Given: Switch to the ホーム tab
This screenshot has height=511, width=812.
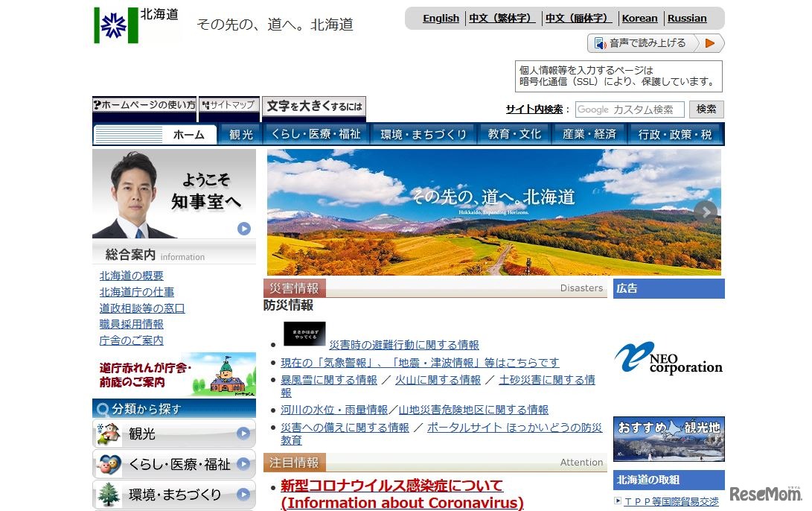Looking at the screenshot, I should pos(189,135).
